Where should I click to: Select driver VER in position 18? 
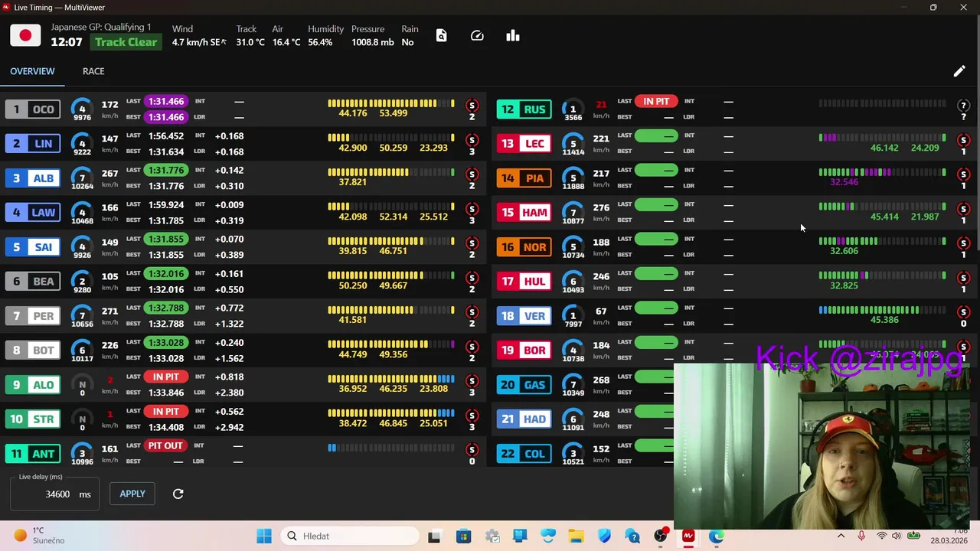tap(524, 316)
